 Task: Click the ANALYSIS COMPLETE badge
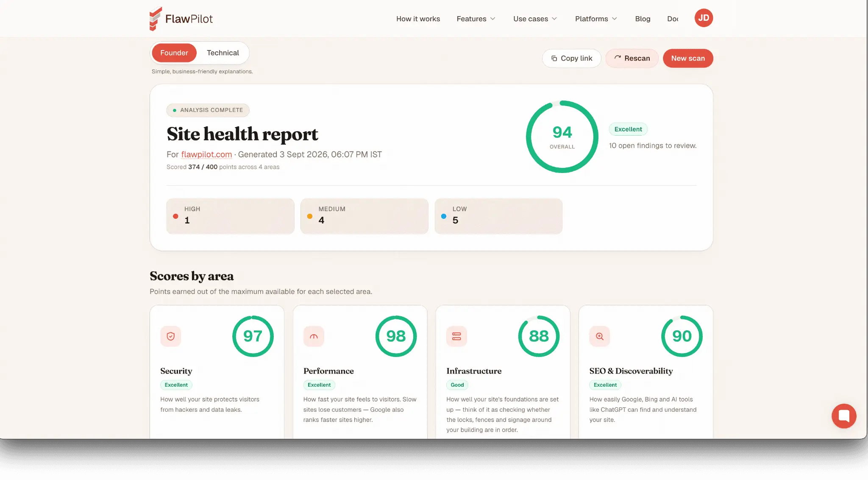pyautogui.click(x=208, y=110)
